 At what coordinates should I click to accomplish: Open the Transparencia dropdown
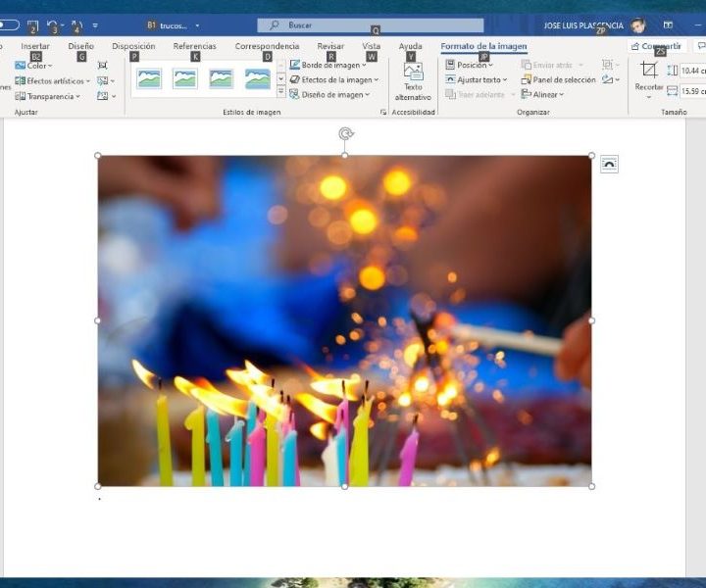47,96
